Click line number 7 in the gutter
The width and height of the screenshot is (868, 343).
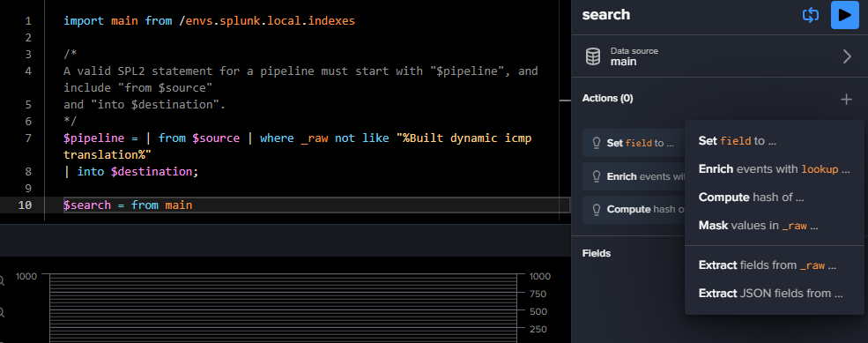click(x=28, y=138)
